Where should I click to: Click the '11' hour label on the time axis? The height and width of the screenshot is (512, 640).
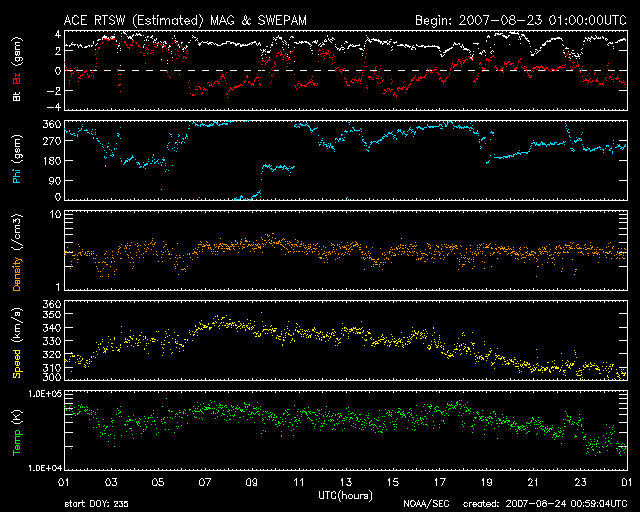[x=299, y=482]
